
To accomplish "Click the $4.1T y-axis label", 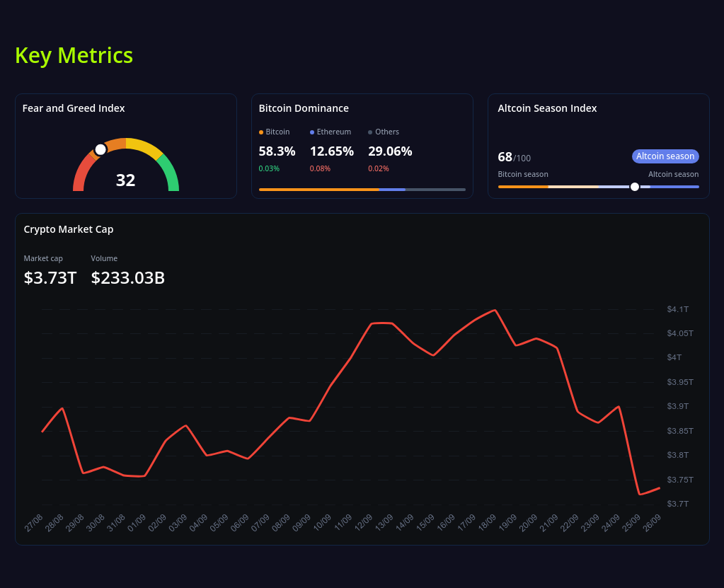I will point(677,309).
